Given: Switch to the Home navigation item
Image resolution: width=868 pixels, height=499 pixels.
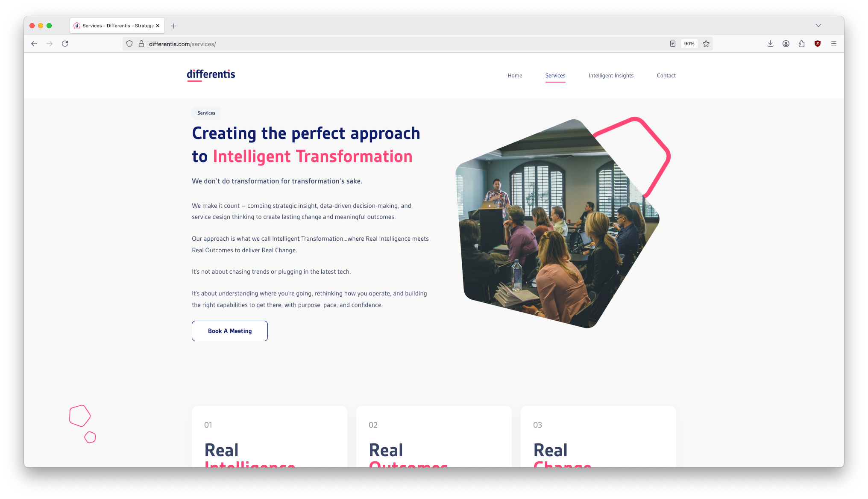Looking at the screenshot, I should [x=515, y=75].
